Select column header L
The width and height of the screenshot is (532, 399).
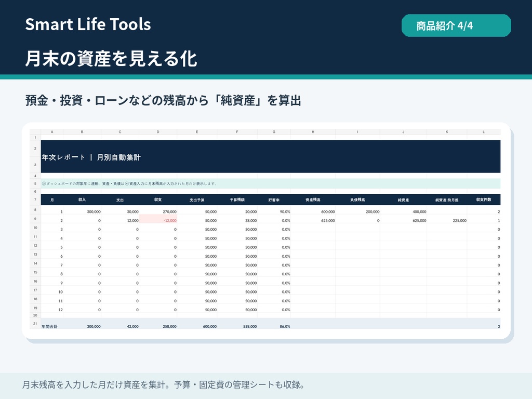tap(484, 132)
